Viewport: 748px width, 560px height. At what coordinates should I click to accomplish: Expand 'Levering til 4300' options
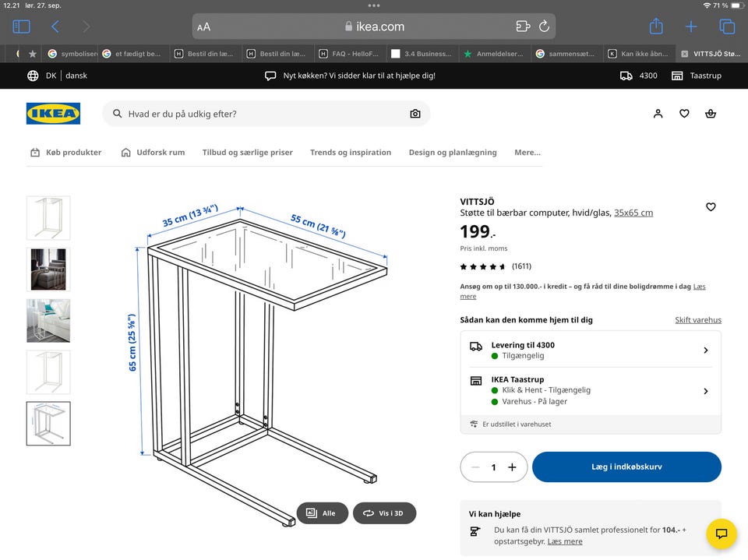[x=591, y=350]
